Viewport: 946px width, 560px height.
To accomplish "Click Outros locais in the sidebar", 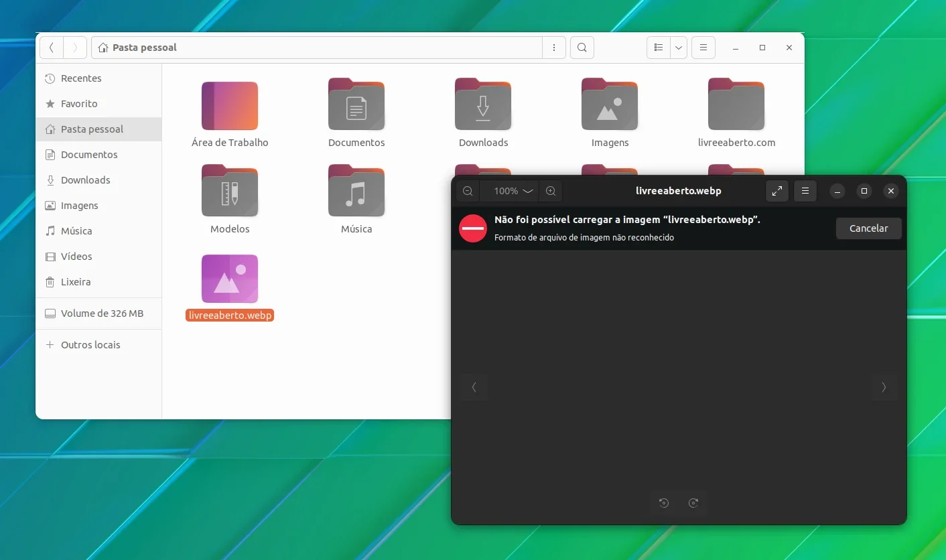I will click(98, 345).
